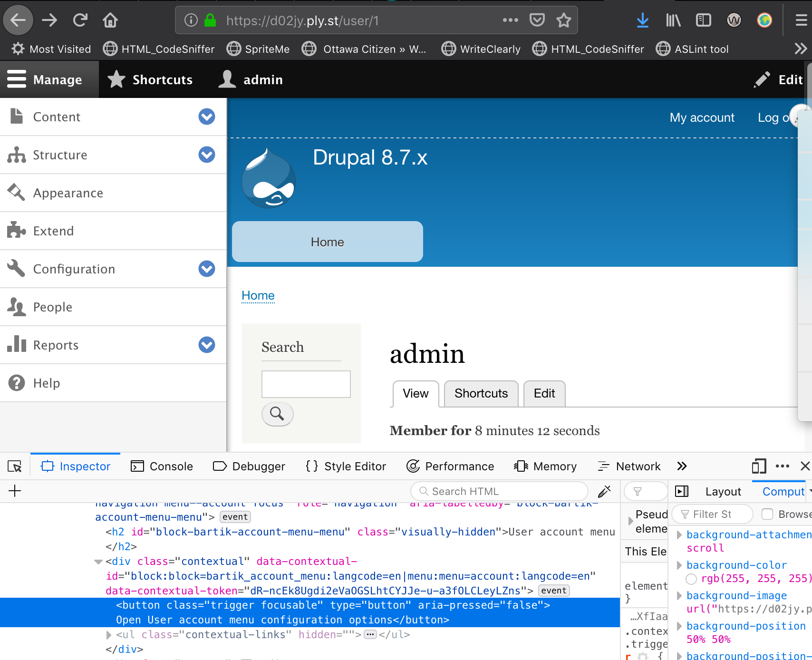Open Drupal Shortcuts via star icon
Screen dimensions: 812x660
pos(116,79)
